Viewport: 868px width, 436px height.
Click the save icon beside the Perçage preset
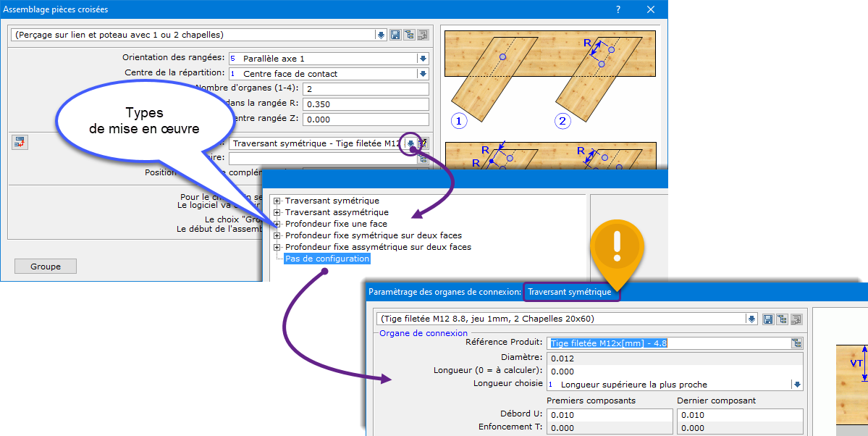395,35
